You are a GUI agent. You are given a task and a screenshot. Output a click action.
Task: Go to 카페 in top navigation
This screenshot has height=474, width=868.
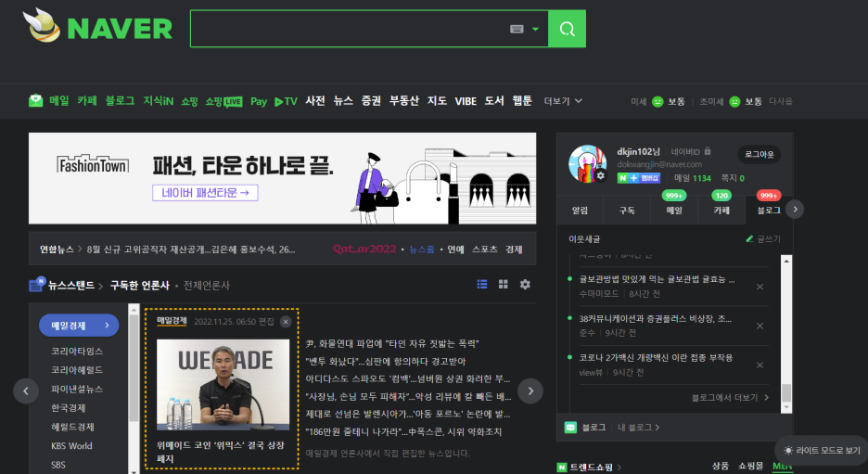coord(87,101)
